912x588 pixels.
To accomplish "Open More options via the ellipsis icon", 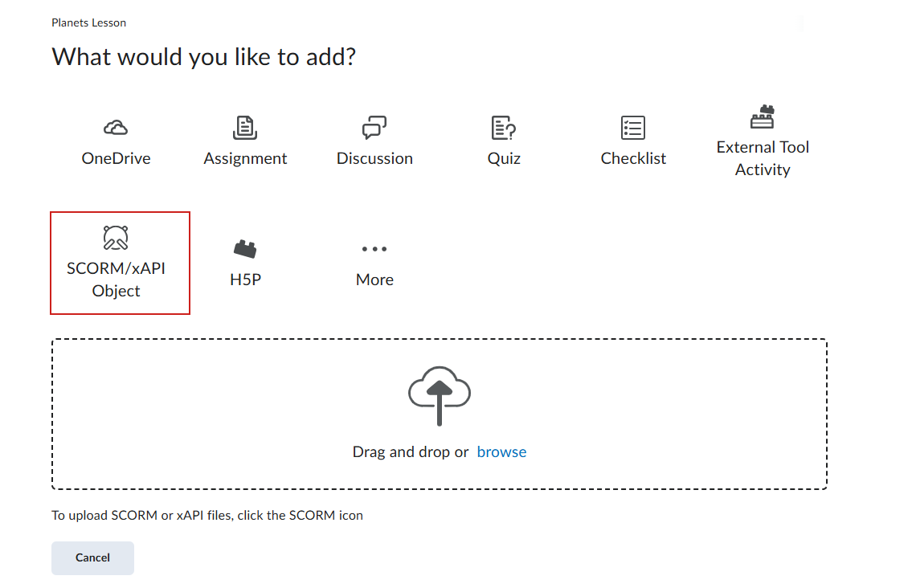I will pyautogui.click(x=374, y=249).
